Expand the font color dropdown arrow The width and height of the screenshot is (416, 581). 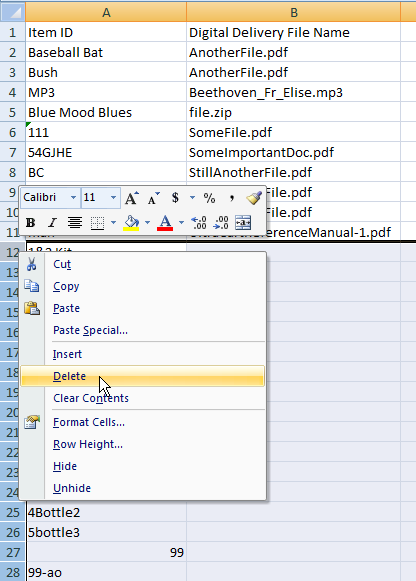(x=181, y=223)
